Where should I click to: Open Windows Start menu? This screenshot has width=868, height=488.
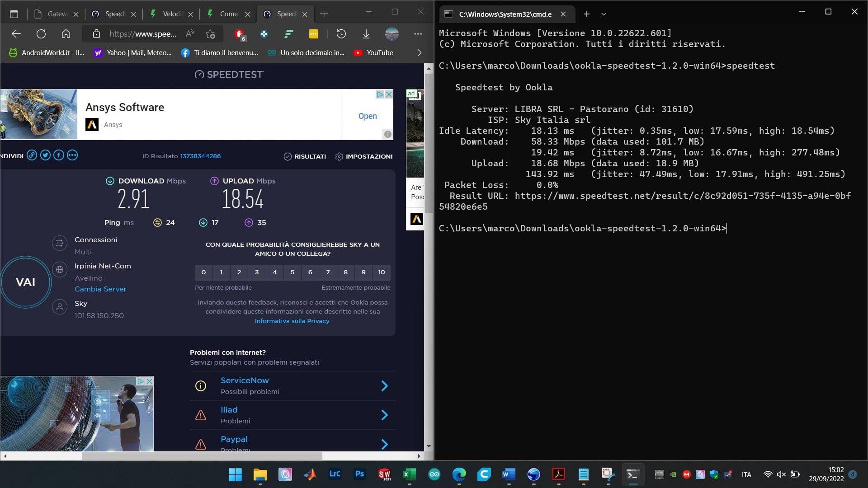[235, 474]
